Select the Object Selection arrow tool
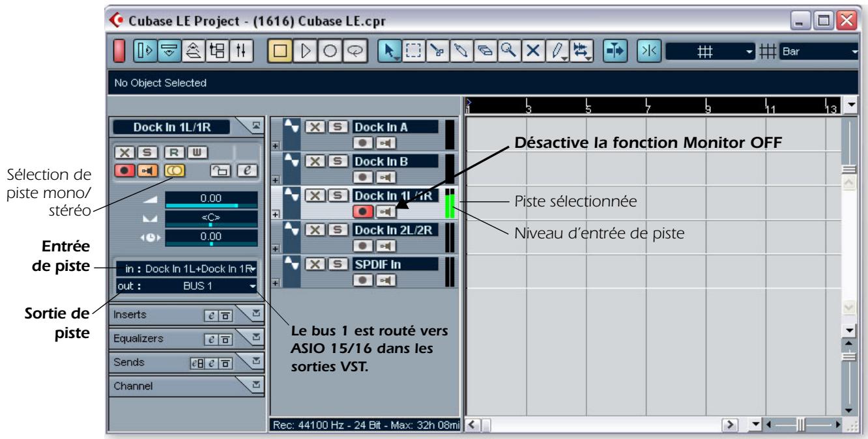 390,51
